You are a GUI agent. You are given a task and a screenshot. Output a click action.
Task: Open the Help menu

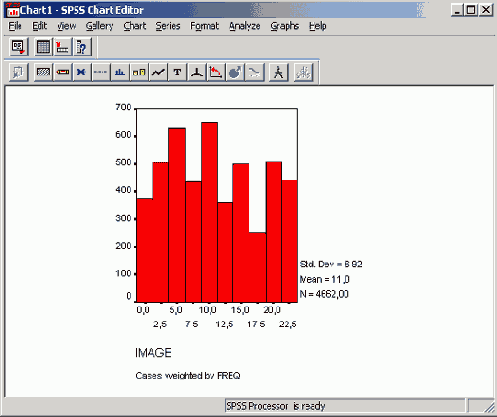click(317, 26)
